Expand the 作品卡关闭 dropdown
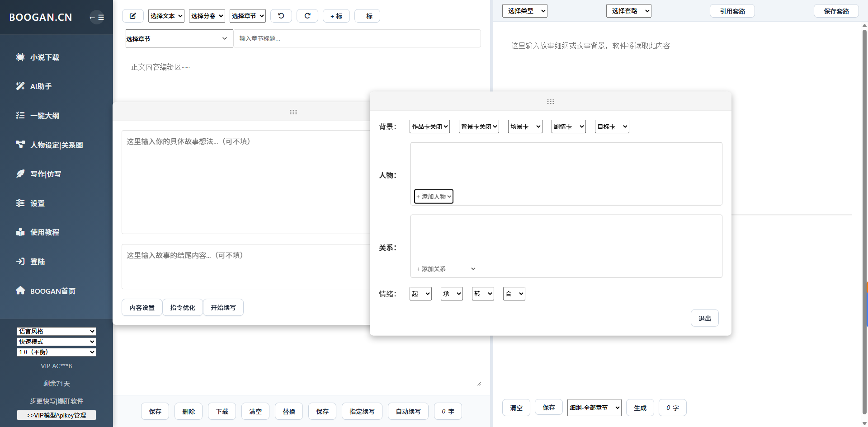Viewport: 868px width, 427px height. 430,127
